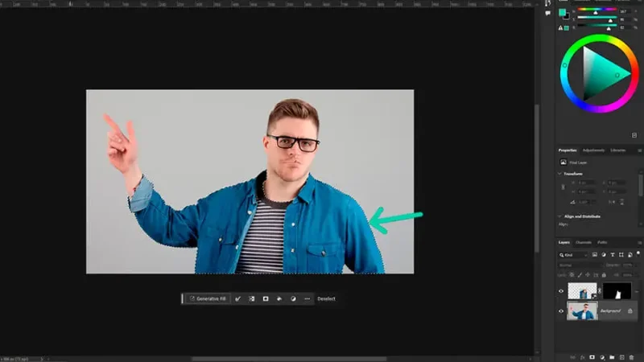
Task: Click the Invert Selection icon in task bar
Action: 252,298
